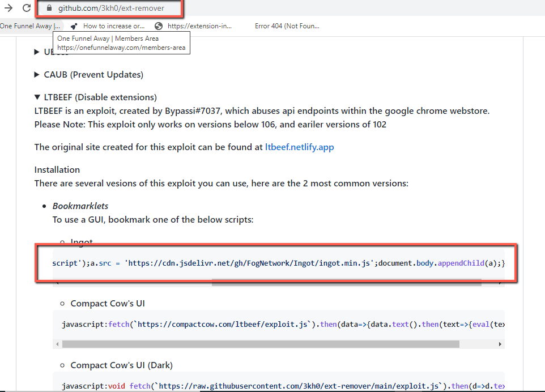Click the 'Please Note: This exploit only works' line
Image resolution: width=545 pixels, height=392 pixels.
(210, 125)
